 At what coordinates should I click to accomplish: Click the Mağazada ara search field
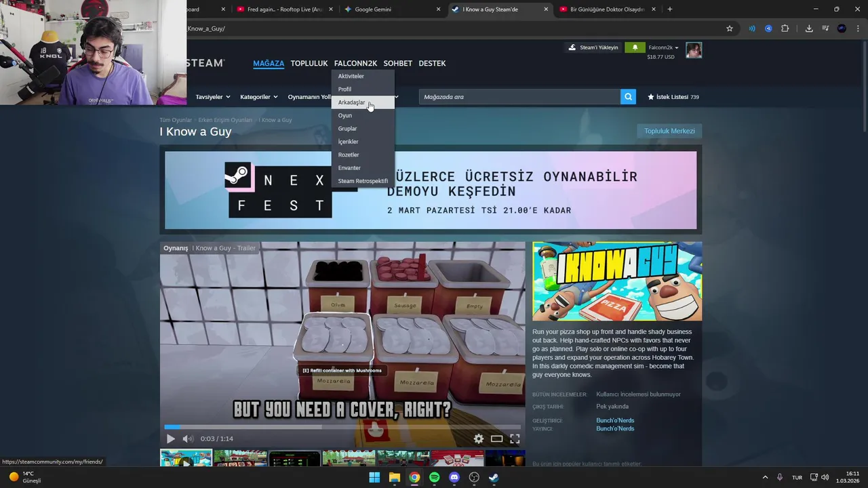[x=519, y=97]
